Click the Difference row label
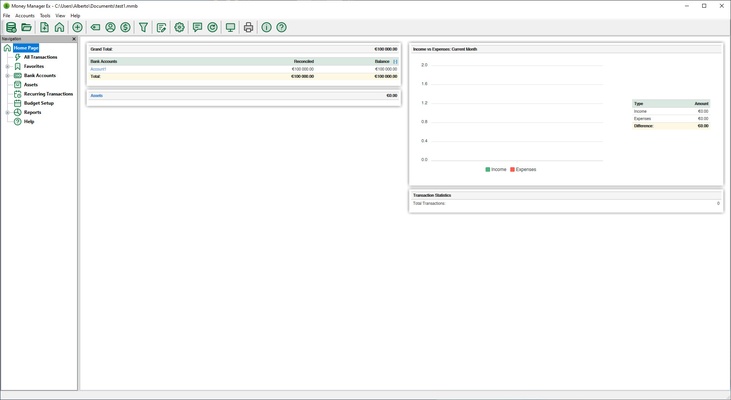This screenshot has height=400, width=731. [x=644, y=126]
